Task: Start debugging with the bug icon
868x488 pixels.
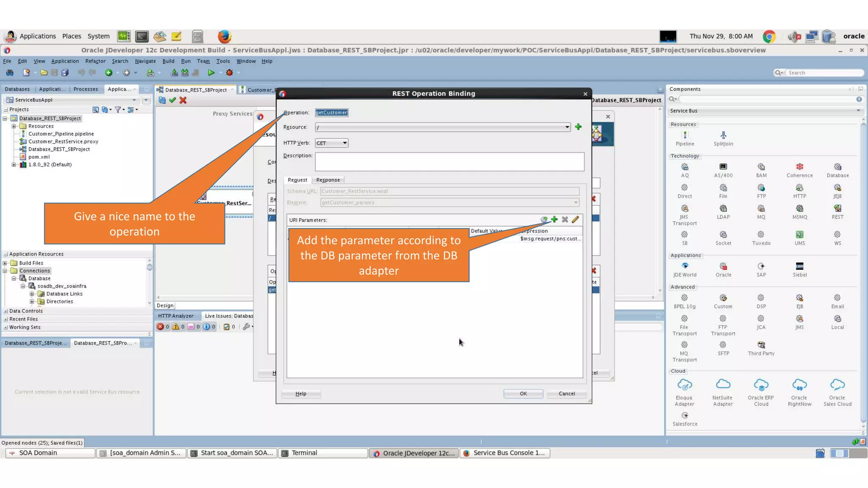Action: click(x=229, y=72)
